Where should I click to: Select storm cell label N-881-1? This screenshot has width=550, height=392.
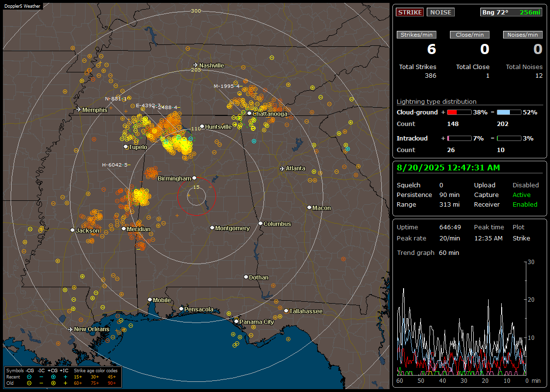coord(116,99)
